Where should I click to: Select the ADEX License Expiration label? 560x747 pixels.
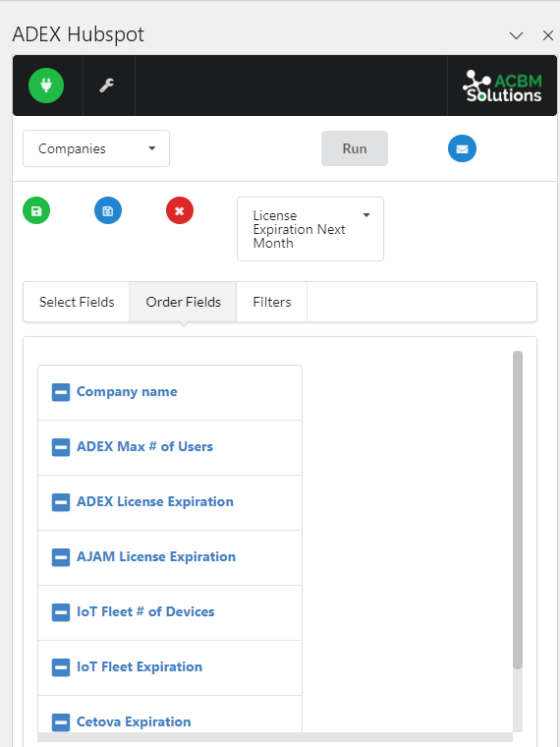coord(155,501)
